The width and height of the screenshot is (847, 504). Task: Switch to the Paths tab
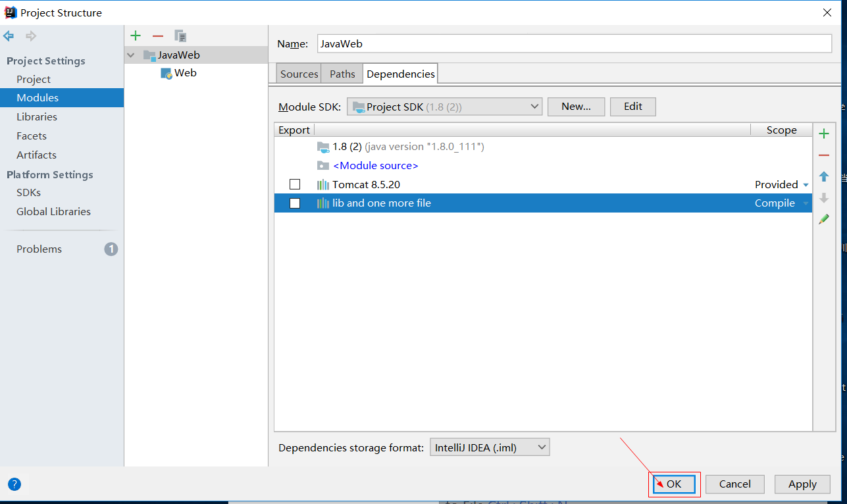point(342,74)
